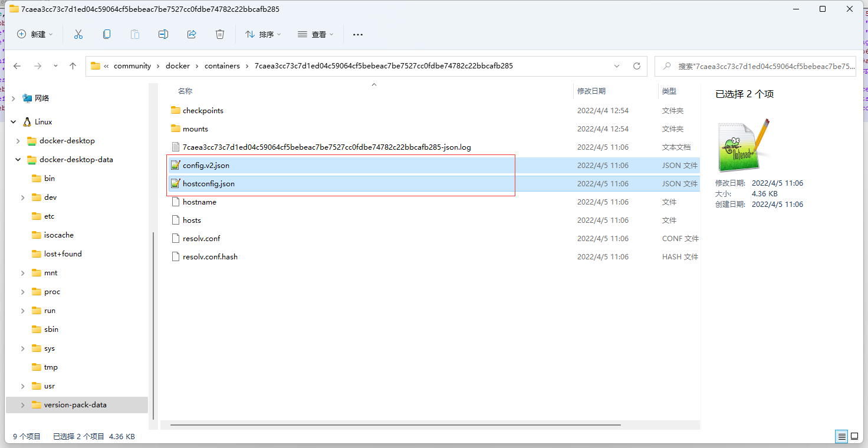The height and width of the screenshot is (448, 868).
Task: Select lost+found folder in sidebar
Action: [x=63, y=254]
